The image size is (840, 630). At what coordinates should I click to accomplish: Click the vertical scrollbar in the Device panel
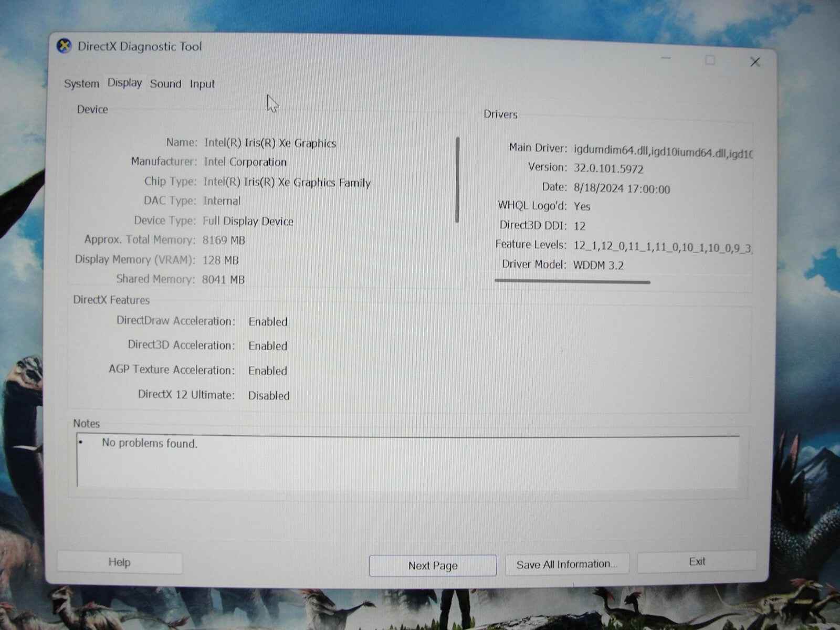coord(457,178)
